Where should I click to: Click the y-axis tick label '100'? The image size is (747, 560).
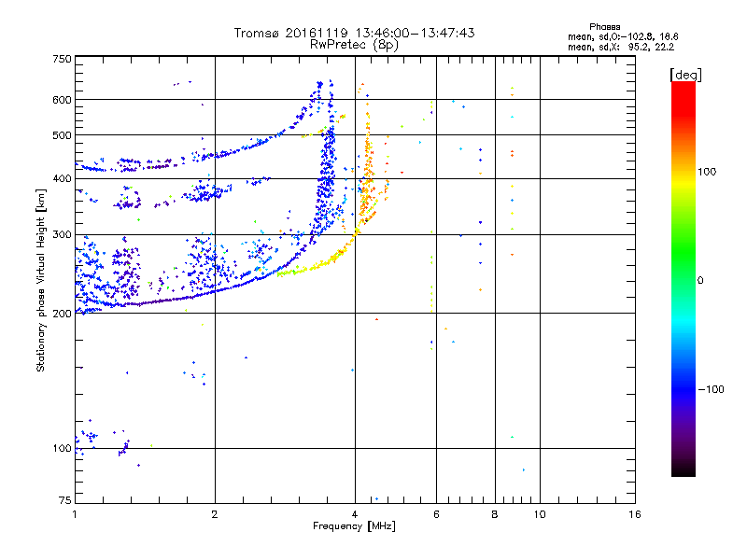(62, 449)
